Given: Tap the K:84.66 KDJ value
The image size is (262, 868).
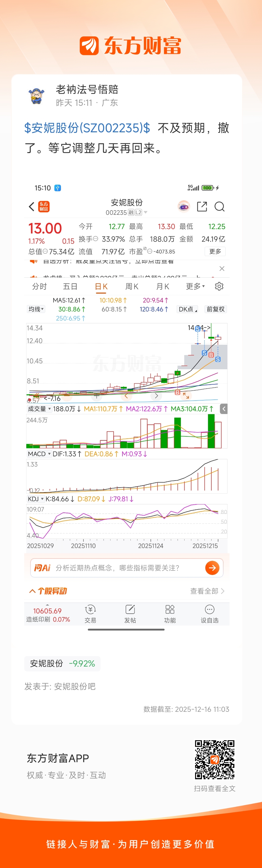Looking at the screenshot, I should tap(60, 499).
